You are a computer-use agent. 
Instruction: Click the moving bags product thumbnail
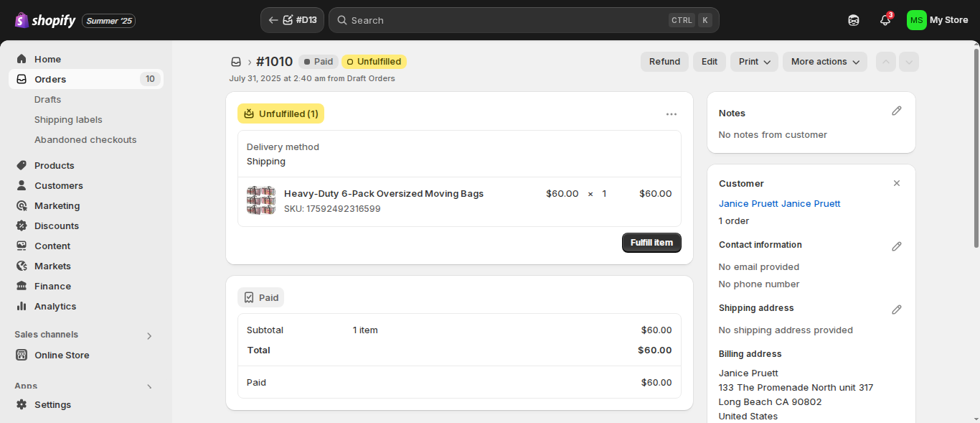point(261,200)
